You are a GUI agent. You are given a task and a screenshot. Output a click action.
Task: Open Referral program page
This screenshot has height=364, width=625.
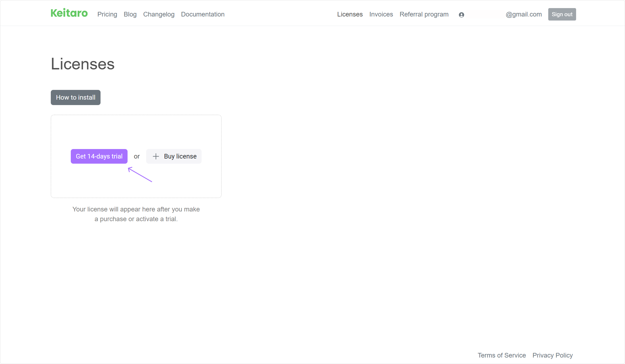pyautogui.click(x=424, y=14)
